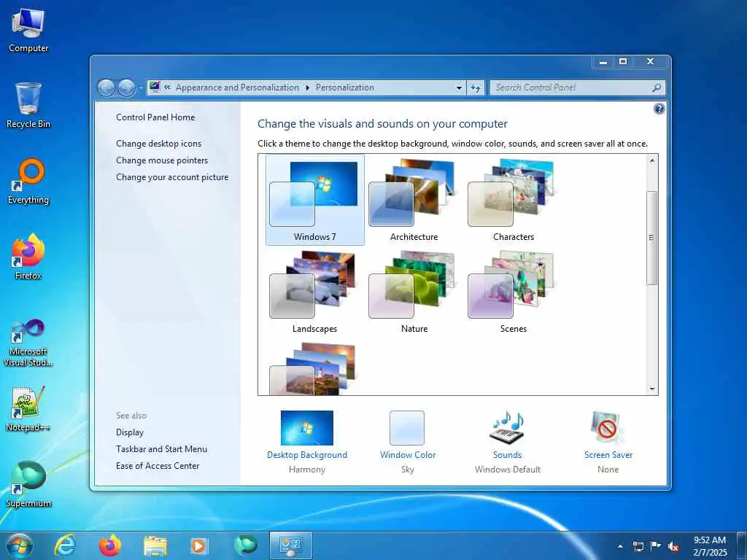Go back with the Back arrow button
The width and height of the screenshot is (747, 560).
point(107,87)
